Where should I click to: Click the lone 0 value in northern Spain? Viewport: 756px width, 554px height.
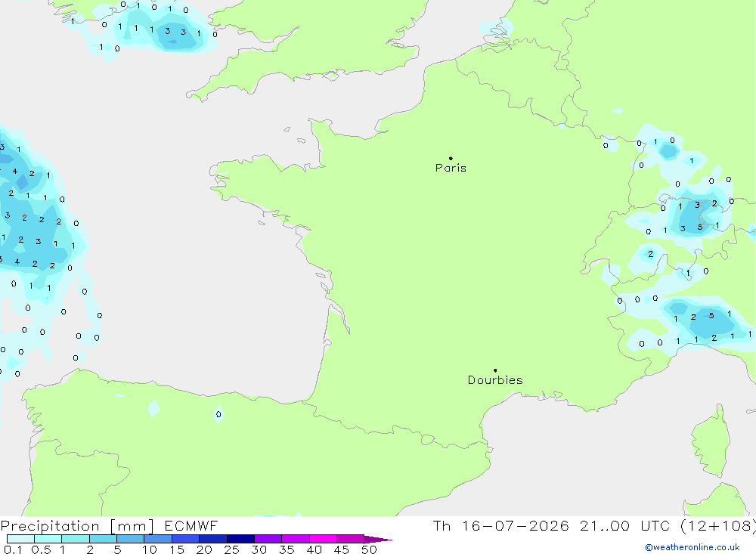coord(218,415)
